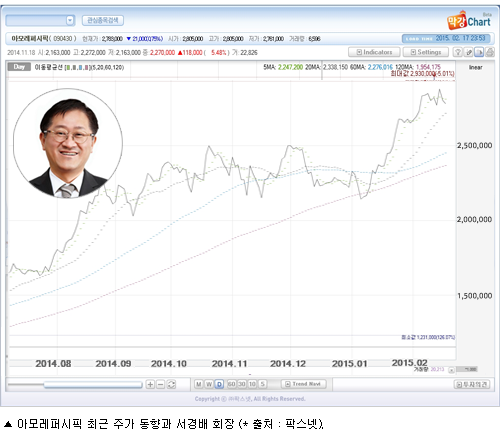Click the 20MA value 2,338,150
The height and width of the screenshot is (438, 500).
point(335,67)
